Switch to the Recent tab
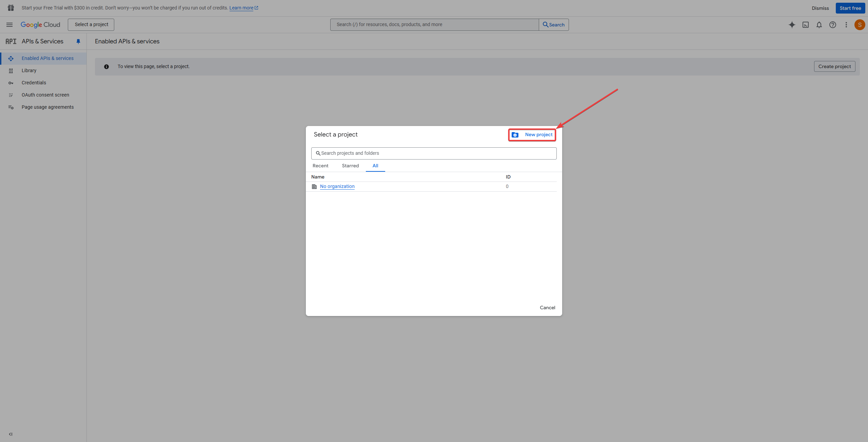The image size is (868, 442). pyautogui.click(x=320, y=166)
